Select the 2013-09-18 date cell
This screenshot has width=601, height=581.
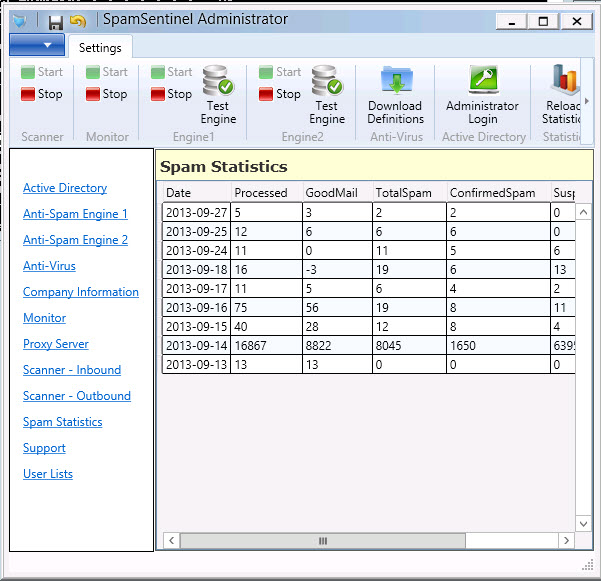tap(197, 269)
